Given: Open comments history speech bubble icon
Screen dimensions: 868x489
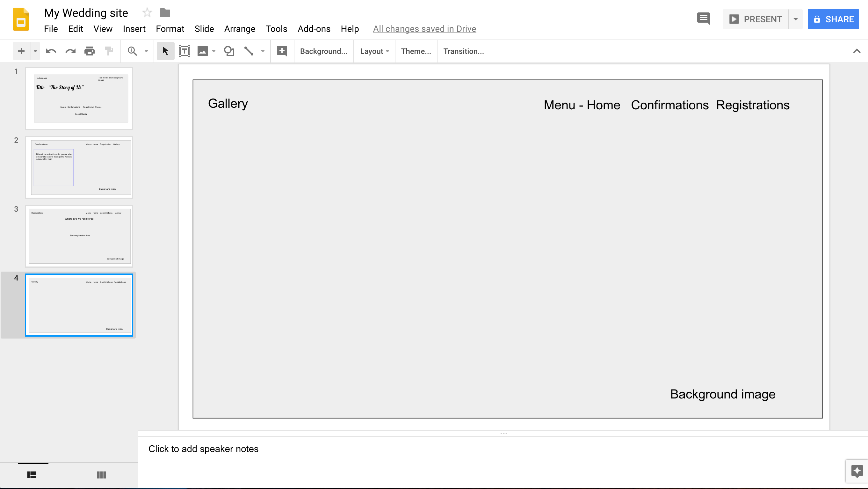Looking at the screenshot, I should point(703,19).
